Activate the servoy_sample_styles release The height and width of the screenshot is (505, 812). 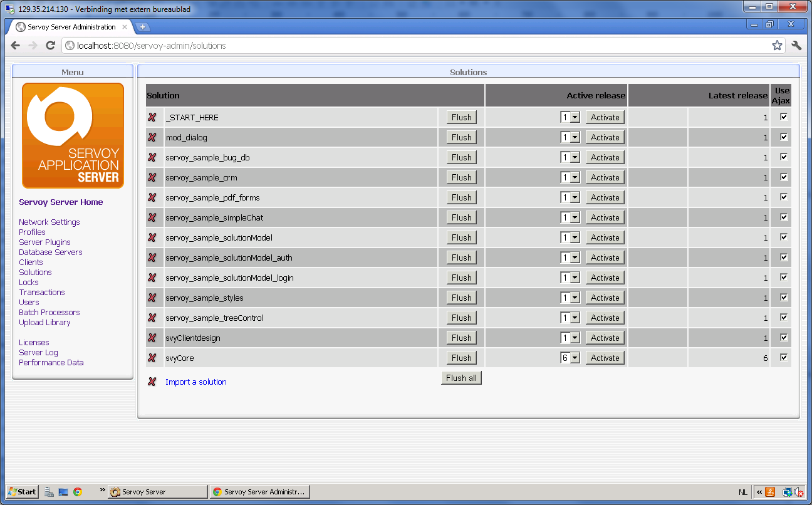coord(605,298)
